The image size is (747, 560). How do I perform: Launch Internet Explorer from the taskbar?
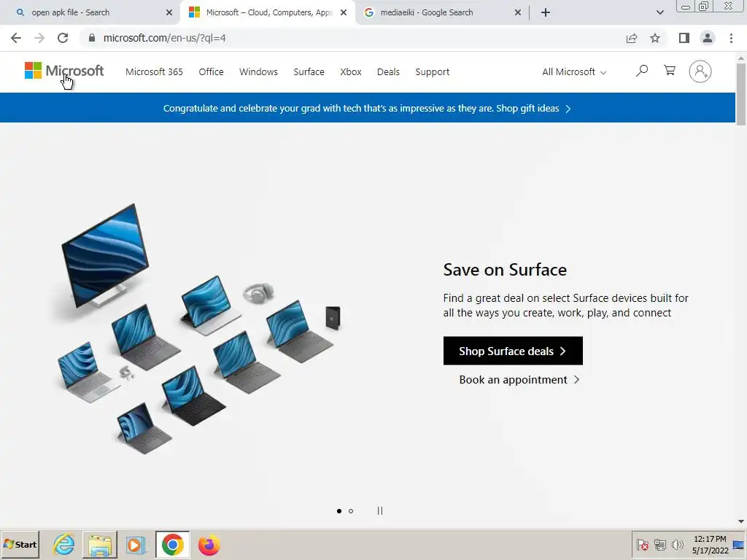[64, 544]
